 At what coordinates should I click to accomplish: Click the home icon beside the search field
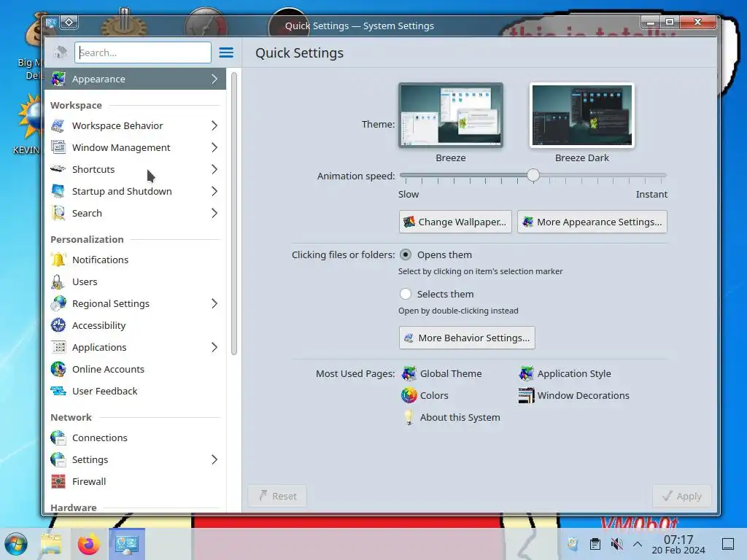(60, 52)
